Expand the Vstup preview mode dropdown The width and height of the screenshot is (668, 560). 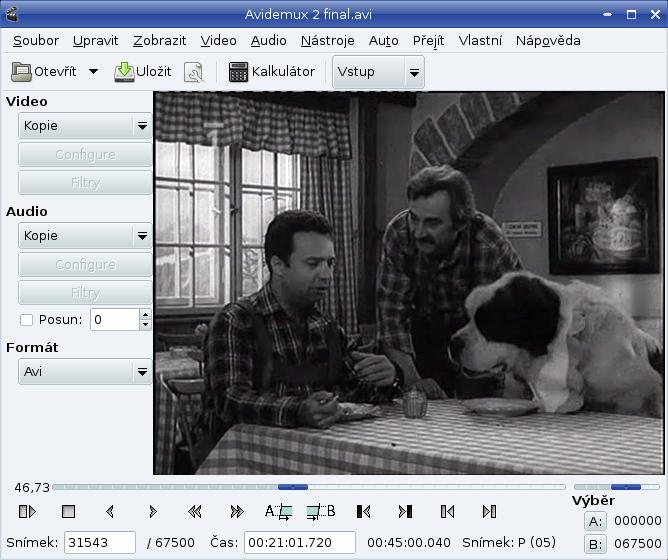[378, 72]
